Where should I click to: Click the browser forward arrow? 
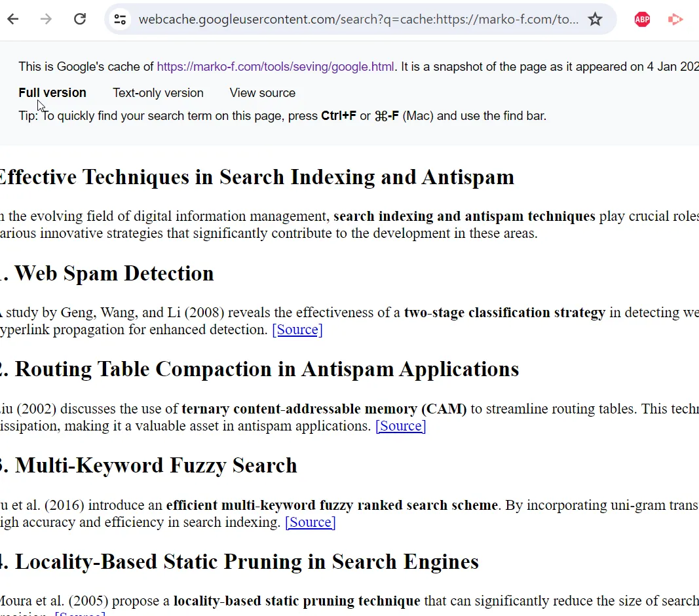[46, 19]
